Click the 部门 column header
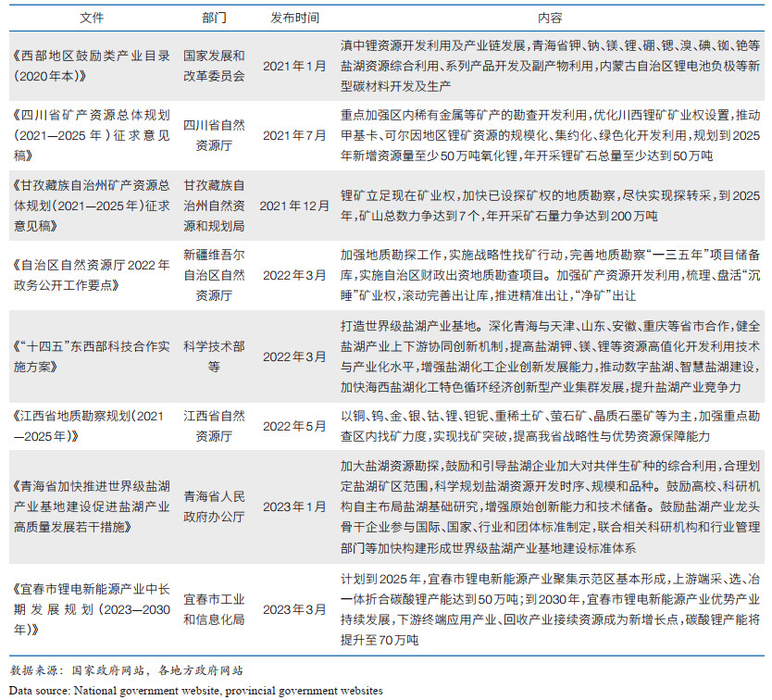This screenshot has width=772, height=700. click(214, 18)
